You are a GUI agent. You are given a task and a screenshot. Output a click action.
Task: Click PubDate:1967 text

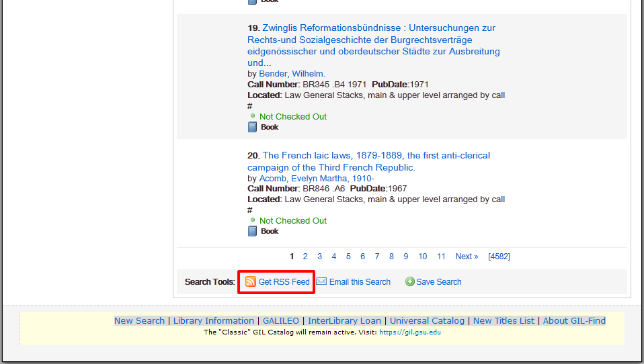tap(378, 189)
